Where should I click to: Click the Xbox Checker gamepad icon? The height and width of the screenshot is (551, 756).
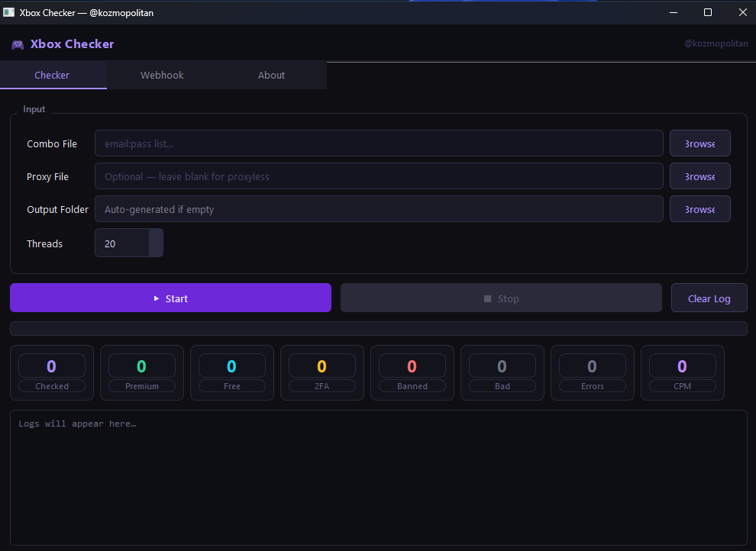pos(18,45)
